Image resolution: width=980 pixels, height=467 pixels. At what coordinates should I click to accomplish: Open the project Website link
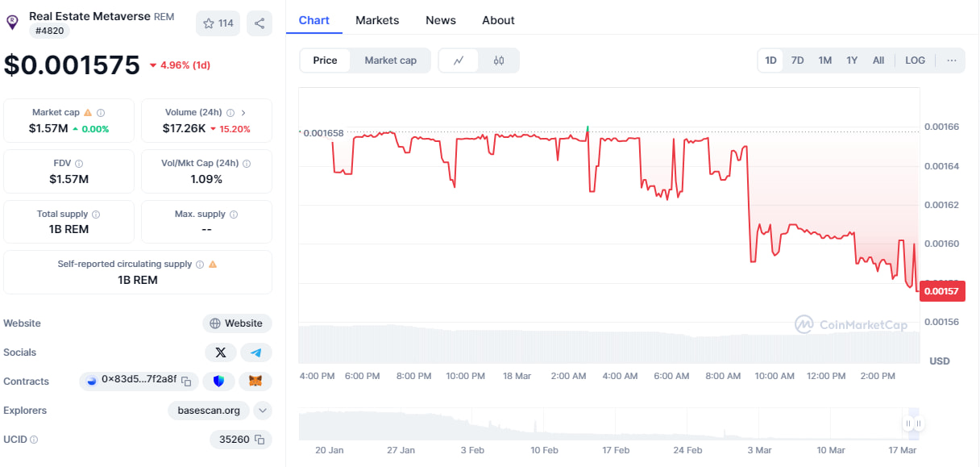237,323
